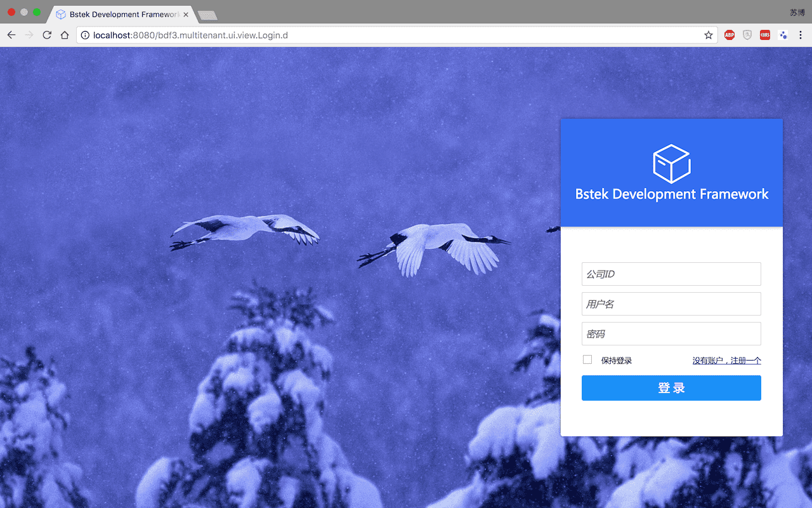Viewport: 812px width, 508px height.
Task: Close the Bstek Development Framework tab
Action: point(186,14)
